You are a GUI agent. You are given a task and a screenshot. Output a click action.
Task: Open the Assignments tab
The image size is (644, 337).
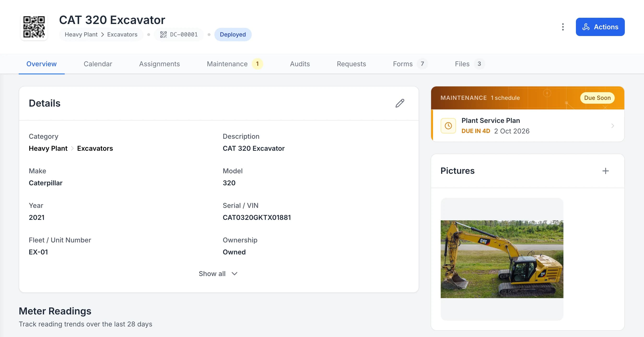pos(159,64)
